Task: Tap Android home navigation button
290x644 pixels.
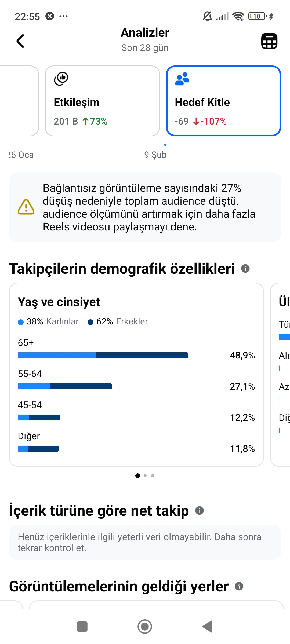Action: (x=145, y=627)
